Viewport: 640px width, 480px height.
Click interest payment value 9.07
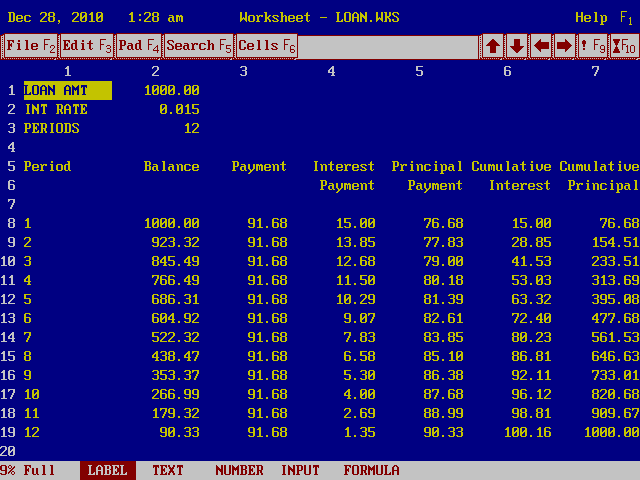[359, 318]
